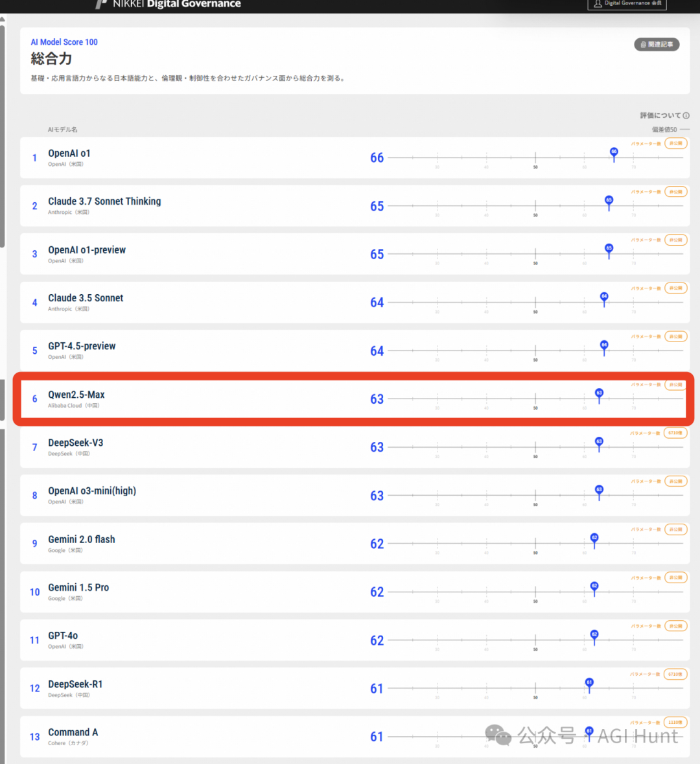Click the Alibaba Cloud（中国）vendor label
Image resolution: width=700 pixels, height=764 pixels.
tap(74, 406)
